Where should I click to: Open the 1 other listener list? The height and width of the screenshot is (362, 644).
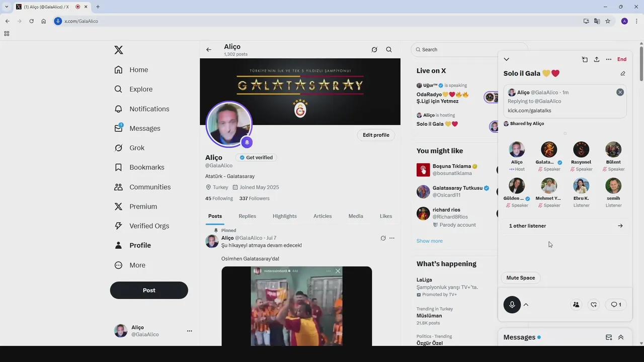click(565, 226)
